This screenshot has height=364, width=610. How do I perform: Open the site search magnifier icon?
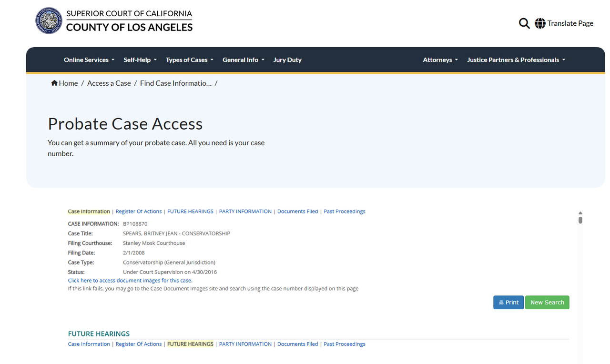pos(524,23)
